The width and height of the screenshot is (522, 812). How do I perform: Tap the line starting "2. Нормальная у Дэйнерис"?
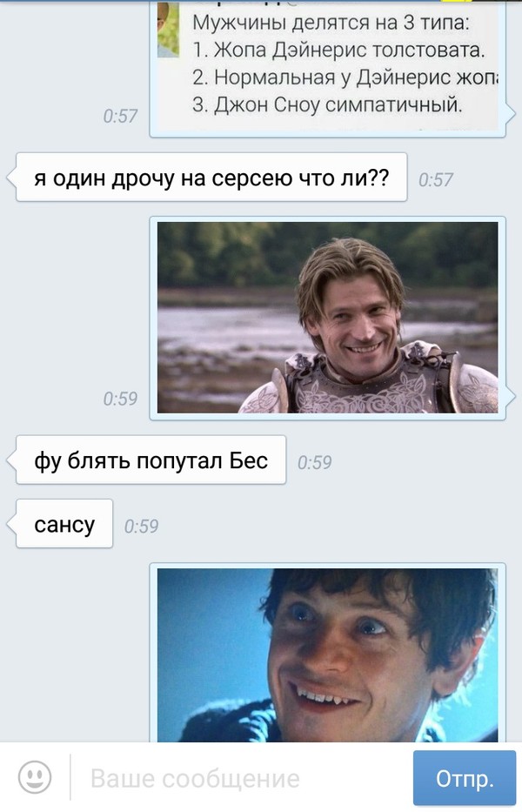click(x=345, y=77)
